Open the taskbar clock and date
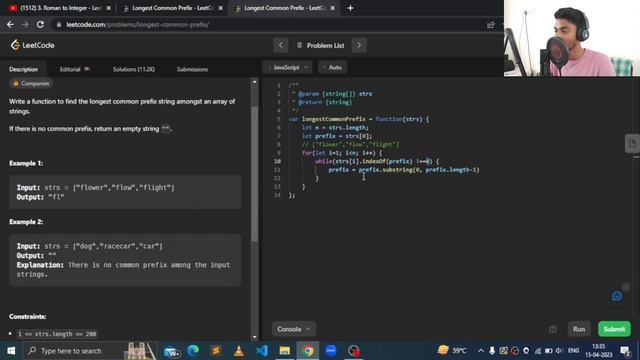 (598, 351)
